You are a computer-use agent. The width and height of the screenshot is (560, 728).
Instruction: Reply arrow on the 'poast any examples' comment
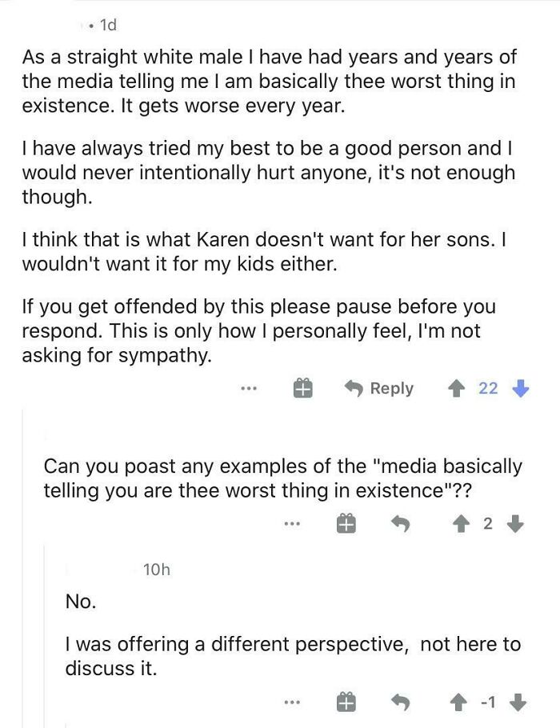click(x=400, y=525)
